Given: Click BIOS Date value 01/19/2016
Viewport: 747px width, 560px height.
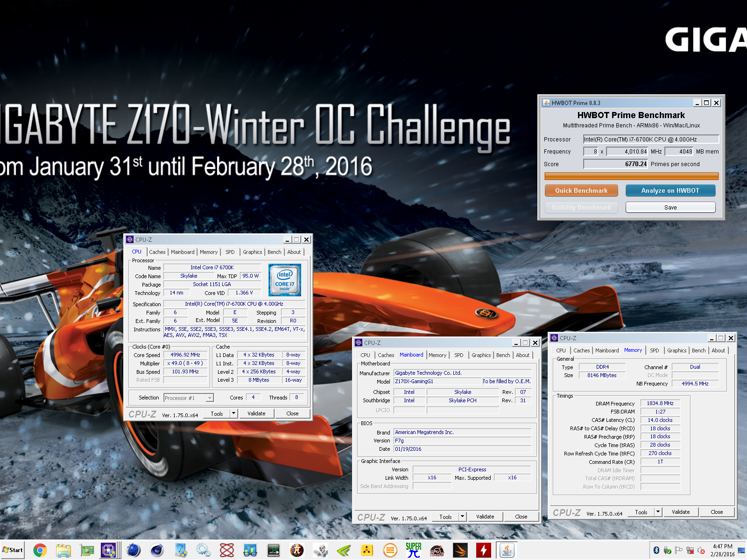Looking at the screenshot, I should [462, 449].
